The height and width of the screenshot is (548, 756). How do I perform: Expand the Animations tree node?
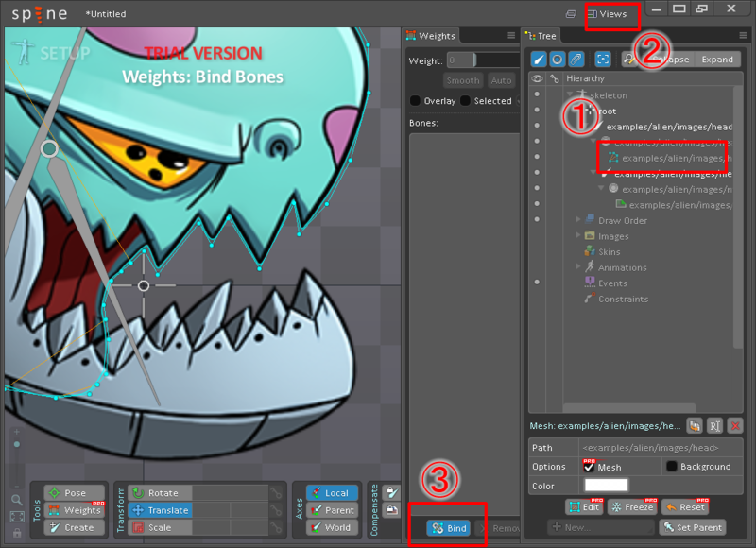point(578,267)
